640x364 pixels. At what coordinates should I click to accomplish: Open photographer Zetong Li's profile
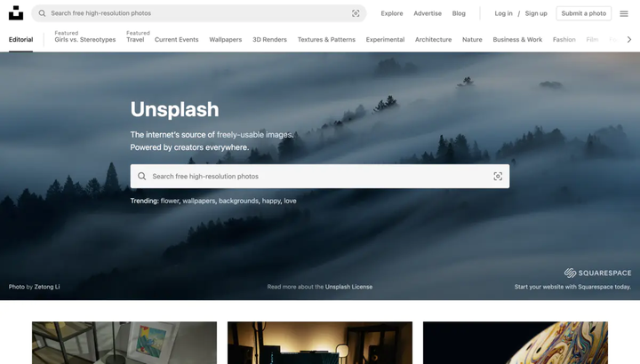pos(47,287)
